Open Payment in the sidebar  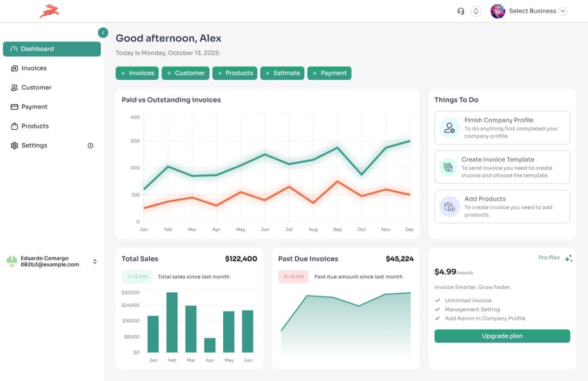52,107
